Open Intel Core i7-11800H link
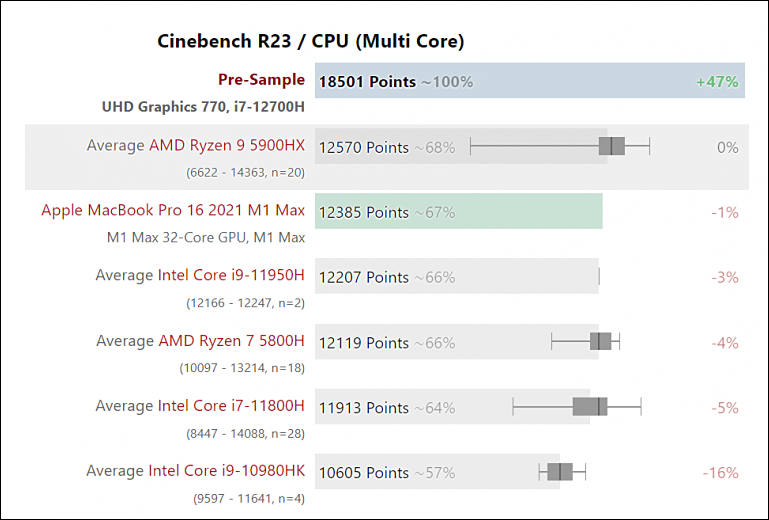The height and width of the screenshot is (520, 769). tap(231, 406)
